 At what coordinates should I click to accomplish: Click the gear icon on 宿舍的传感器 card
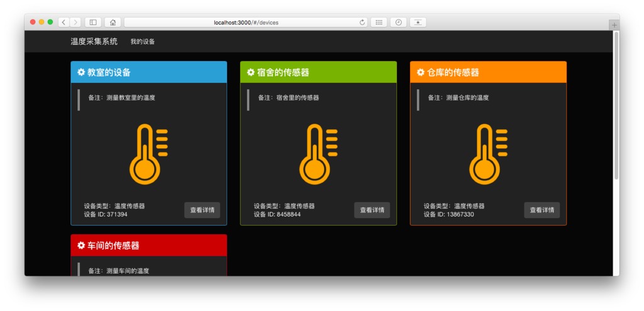(251, 72)
